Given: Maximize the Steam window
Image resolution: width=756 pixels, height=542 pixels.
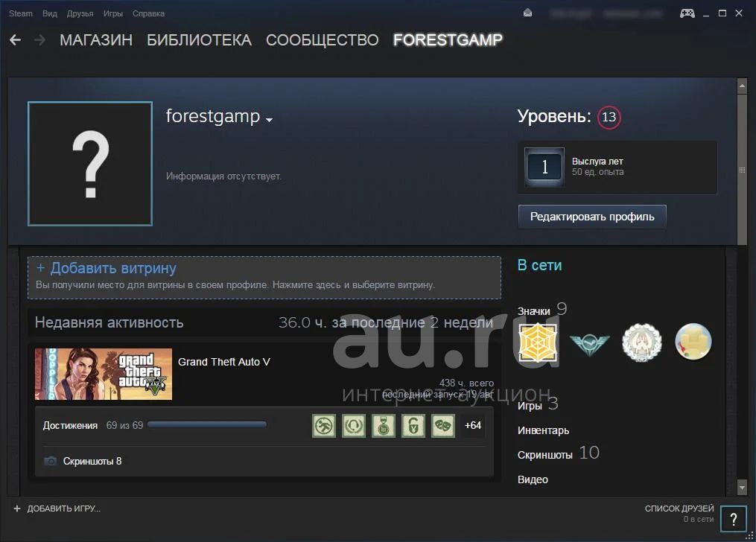Looking at the screenshot, I should pos(722,13).
